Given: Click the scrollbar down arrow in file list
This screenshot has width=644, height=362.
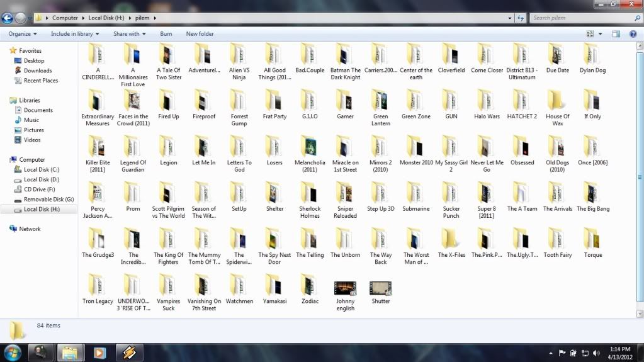Looking at the screenshot, I should coord(640,314).
